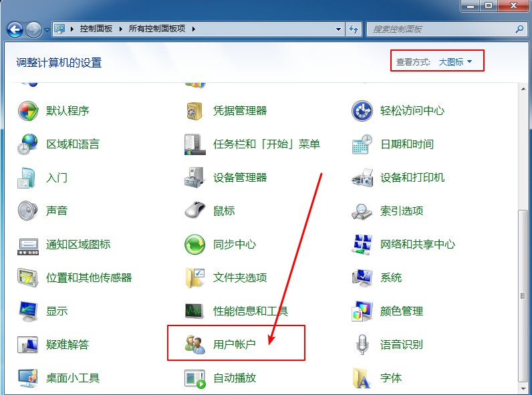Select 所有控制面板项 breadcrumb segment
The image size is (532, 395).
(x=158, y=29)
